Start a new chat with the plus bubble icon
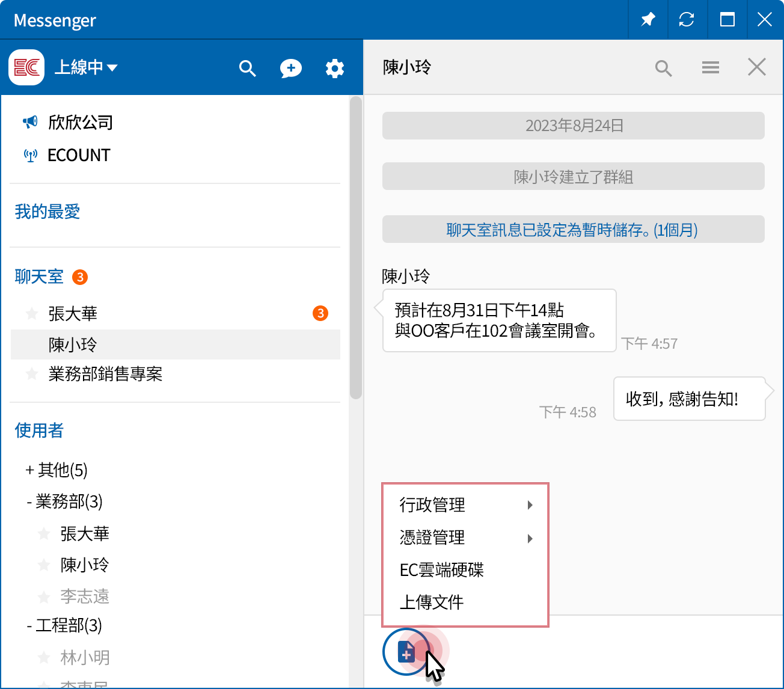 291,68
